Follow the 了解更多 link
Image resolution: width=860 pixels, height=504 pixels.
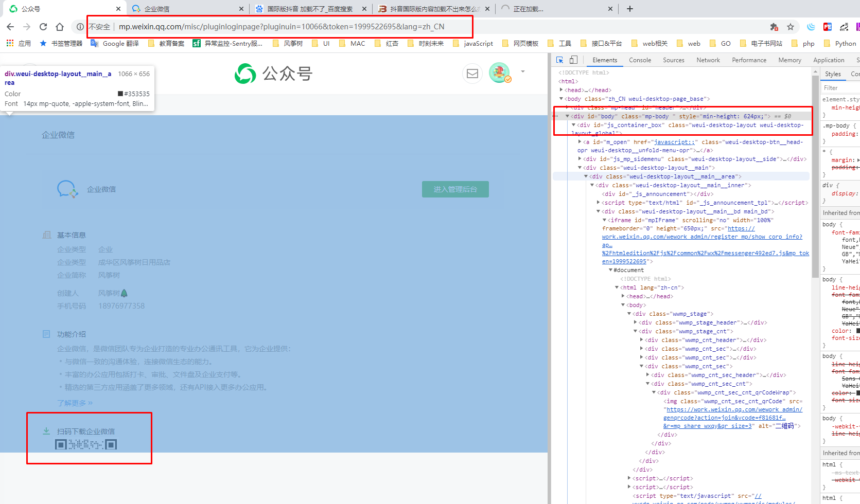tap(75, 403)
